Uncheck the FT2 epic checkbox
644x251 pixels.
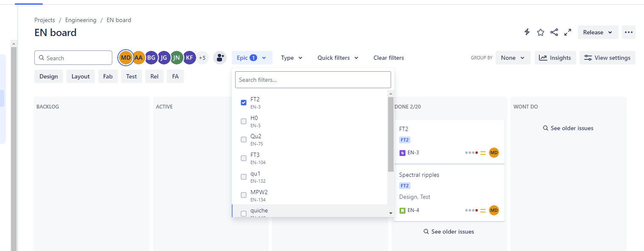(x=244, y=103)
